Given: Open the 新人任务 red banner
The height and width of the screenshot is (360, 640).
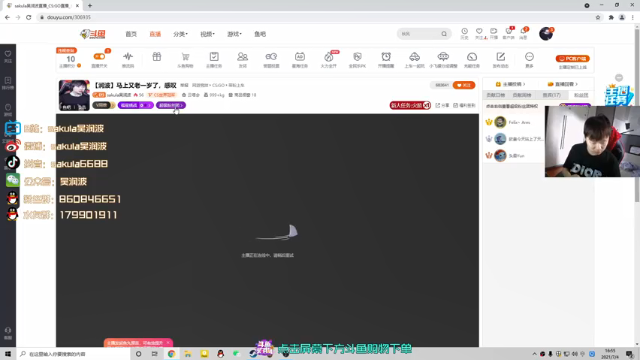Looking at the screenshot, I should 410,105.
